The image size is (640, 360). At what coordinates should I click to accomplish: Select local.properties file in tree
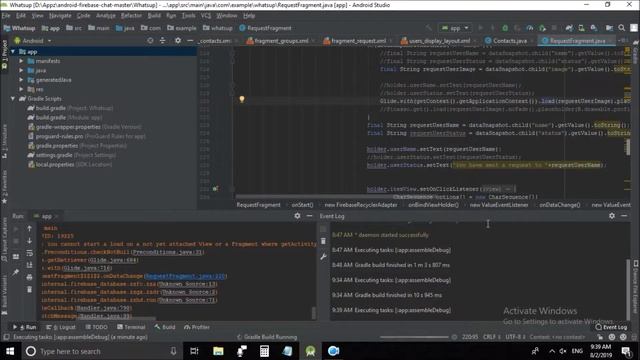click(x=70, y=164)
